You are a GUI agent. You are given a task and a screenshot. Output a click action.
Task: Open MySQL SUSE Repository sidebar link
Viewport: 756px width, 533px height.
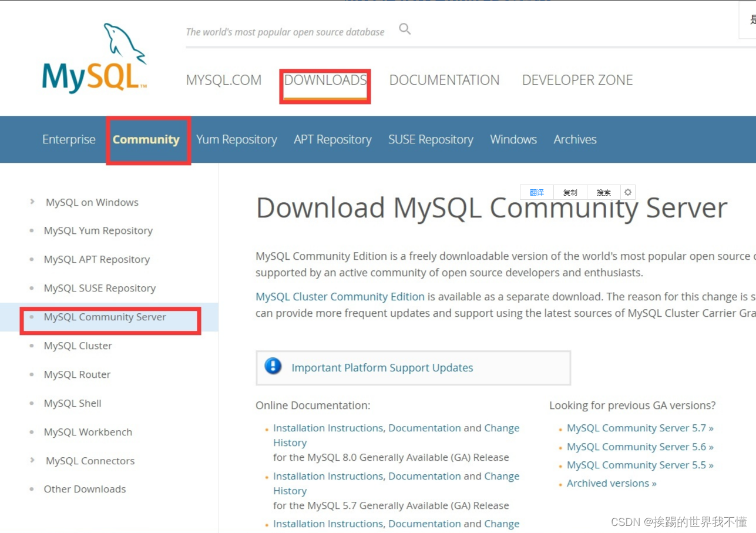coord(100,288)
